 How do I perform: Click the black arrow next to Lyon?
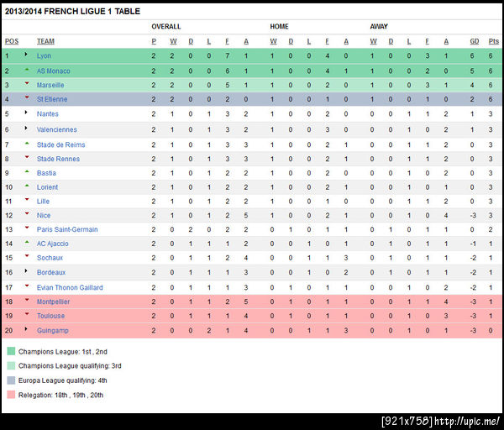pos(27,55)
